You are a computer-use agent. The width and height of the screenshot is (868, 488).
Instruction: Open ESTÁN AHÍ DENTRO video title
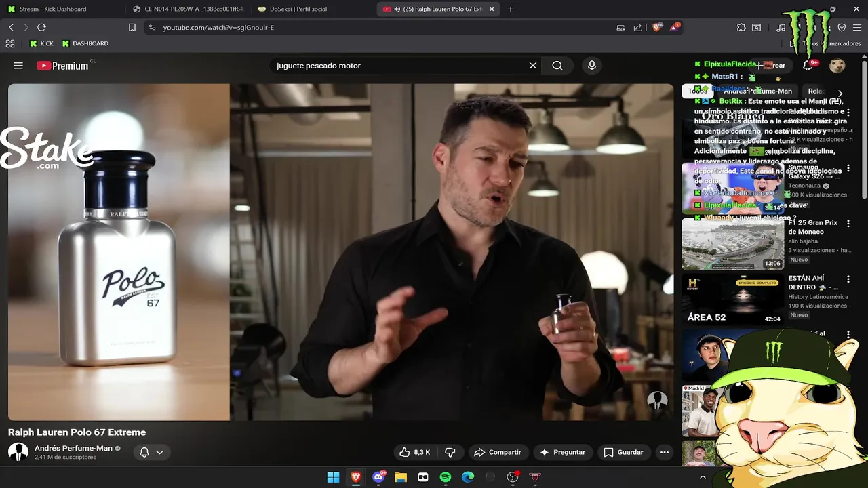813,283
